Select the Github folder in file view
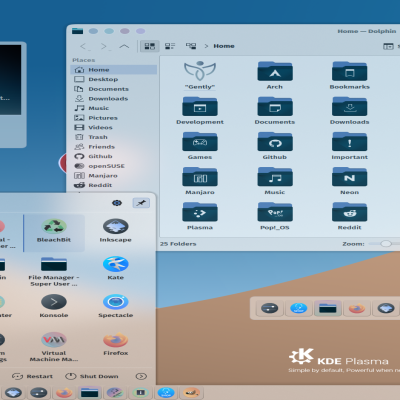400x400 pixels. 275,142
